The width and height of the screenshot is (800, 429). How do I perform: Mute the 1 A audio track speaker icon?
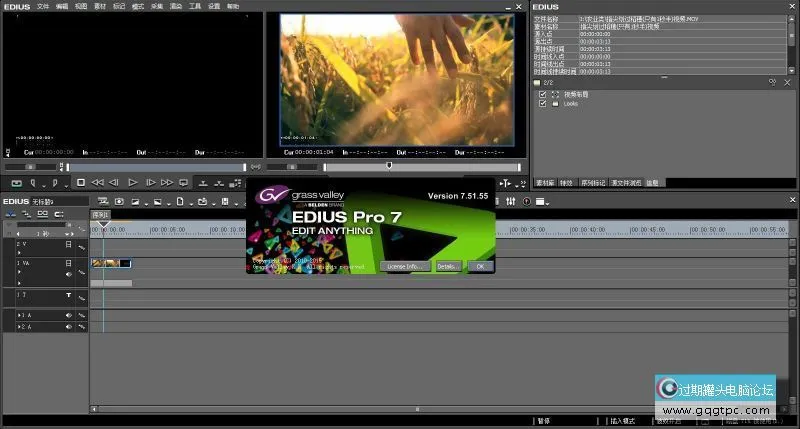69,315
